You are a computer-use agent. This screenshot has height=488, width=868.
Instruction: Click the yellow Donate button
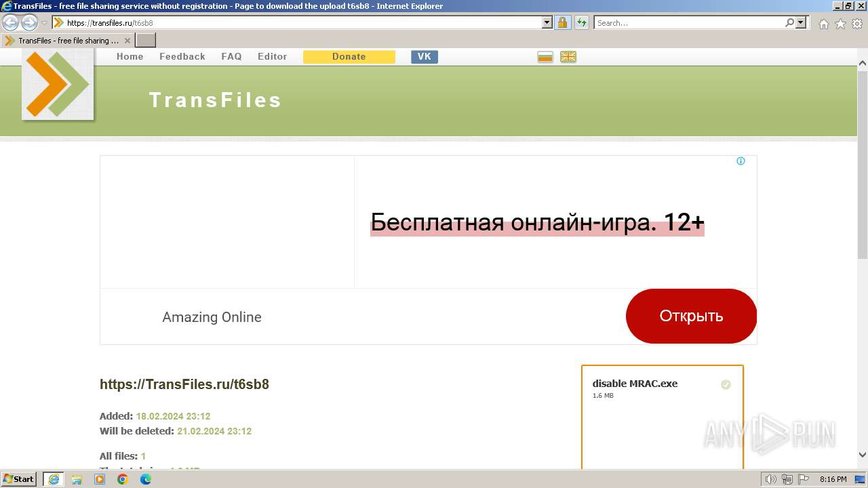point(349,57)
